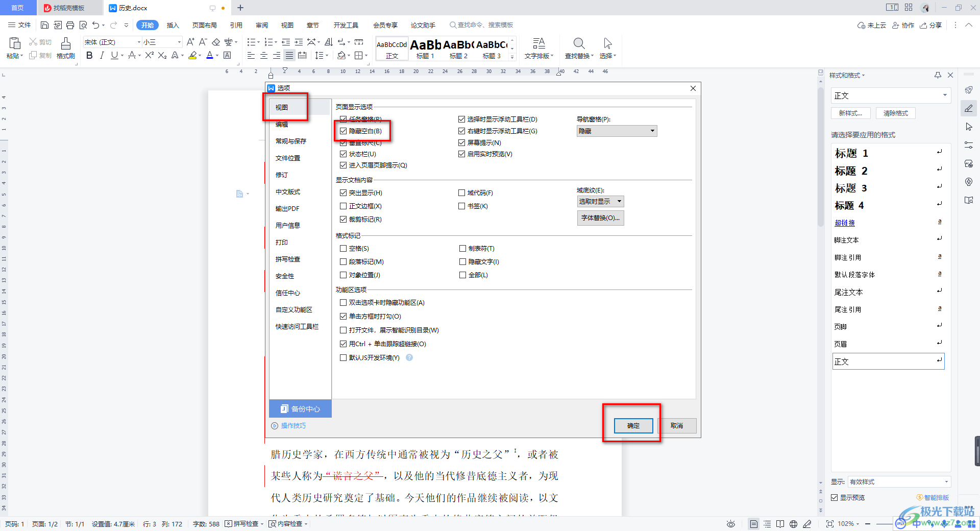Click the Italic formatting icon

(102, 55)
